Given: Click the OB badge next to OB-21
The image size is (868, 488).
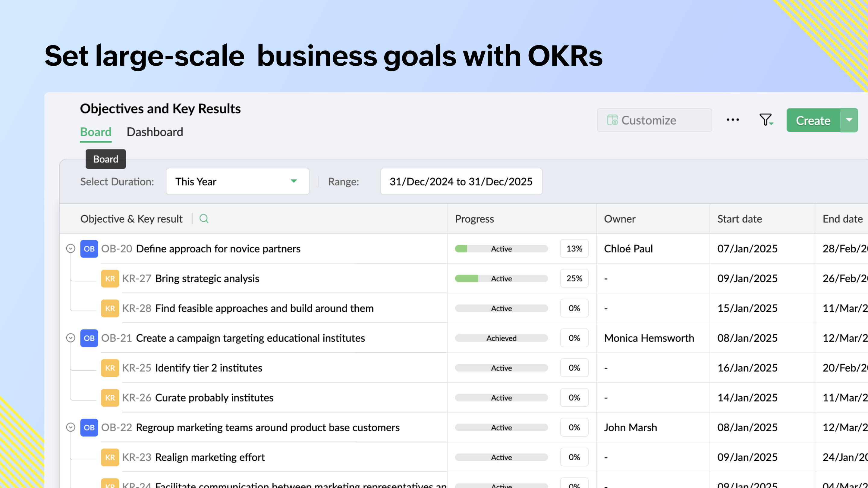Looking at the screenshot, I should (x=89, y=338).
